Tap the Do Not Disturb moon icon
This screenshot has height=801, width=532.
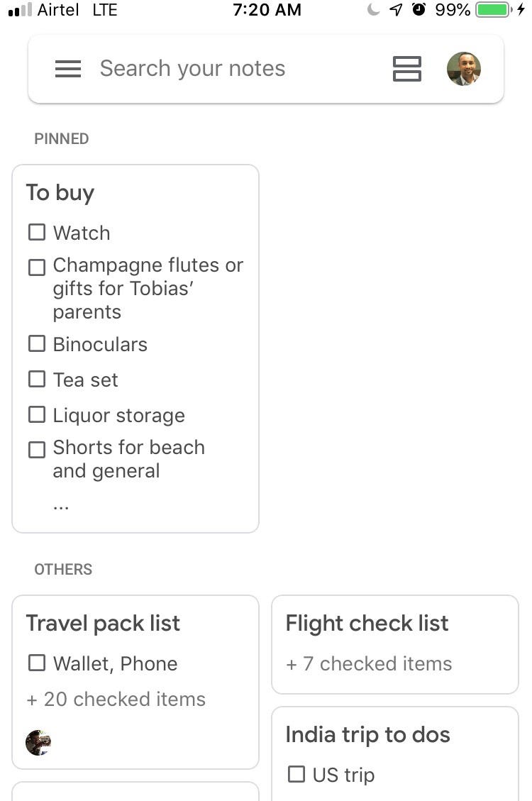pyautogui.click(x=374, y=10)
